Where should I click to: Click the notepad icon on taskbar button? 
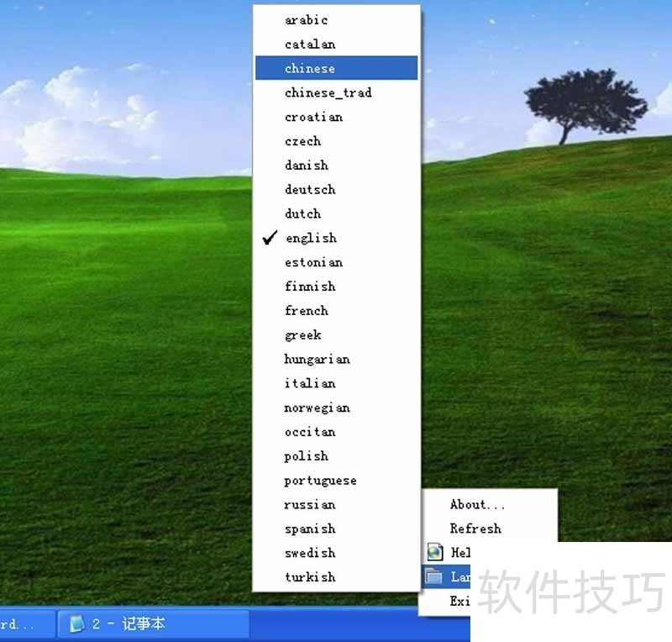pyautogui.click(x=77, y=624)
